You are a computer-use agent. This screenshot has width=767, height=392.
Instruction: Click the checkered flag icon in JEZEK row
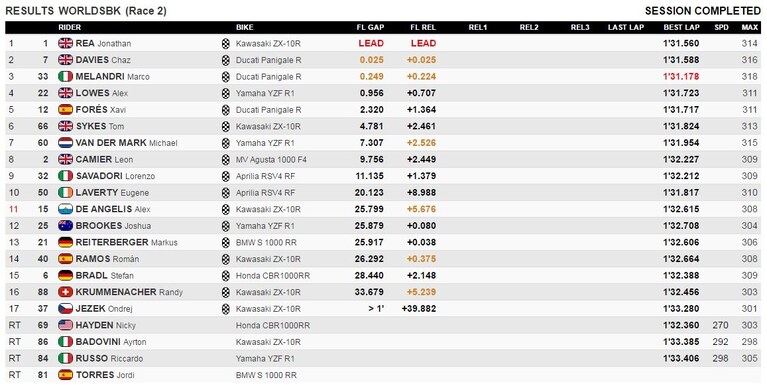[226, 309]
